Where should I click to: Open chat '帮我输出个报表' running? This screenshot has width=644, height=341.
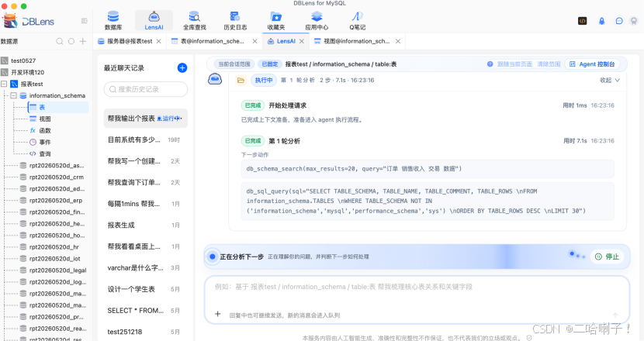(146, 118)
